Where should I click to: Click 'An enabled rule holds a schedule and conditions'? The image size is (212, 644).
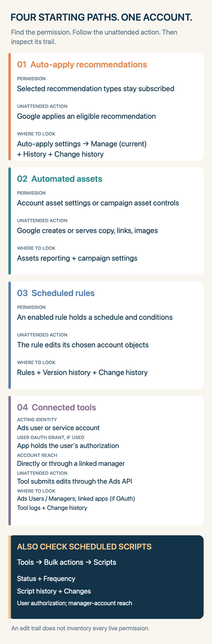(x=95, y=317)
